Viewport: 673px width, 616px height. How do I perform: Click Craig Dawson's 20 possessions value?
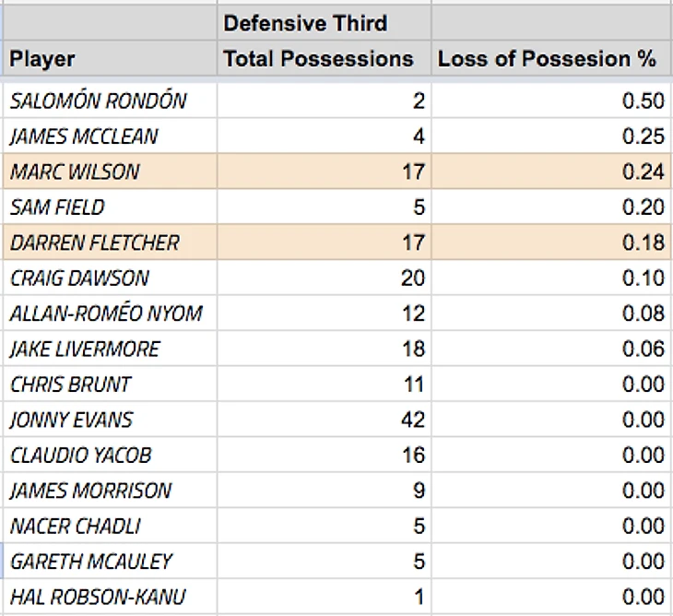[x=324, y=278]
